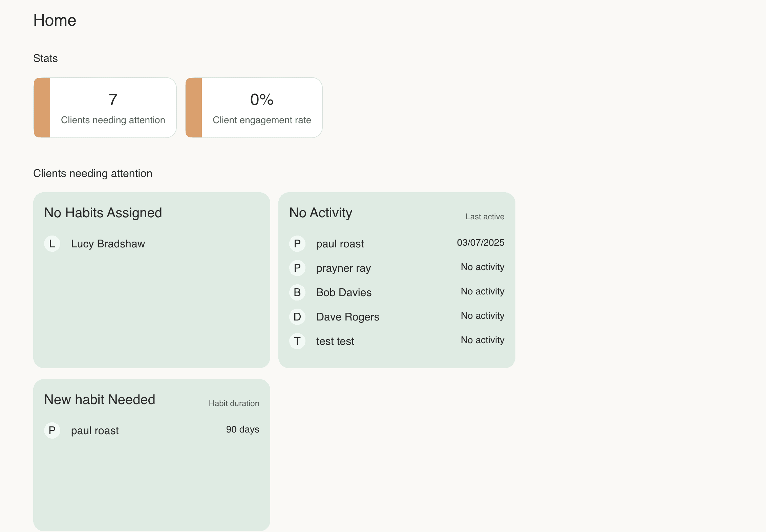Open the "Client engagement rate" stat card
The height and width of the screenshot is (532, 766).
point(262,108)
